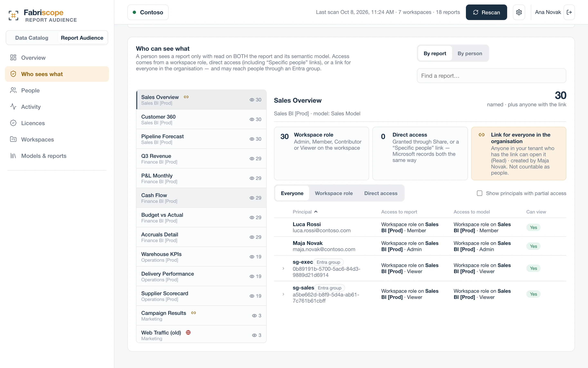
Task: Click the Fabriscope logo icon
Action: (13, 15)
